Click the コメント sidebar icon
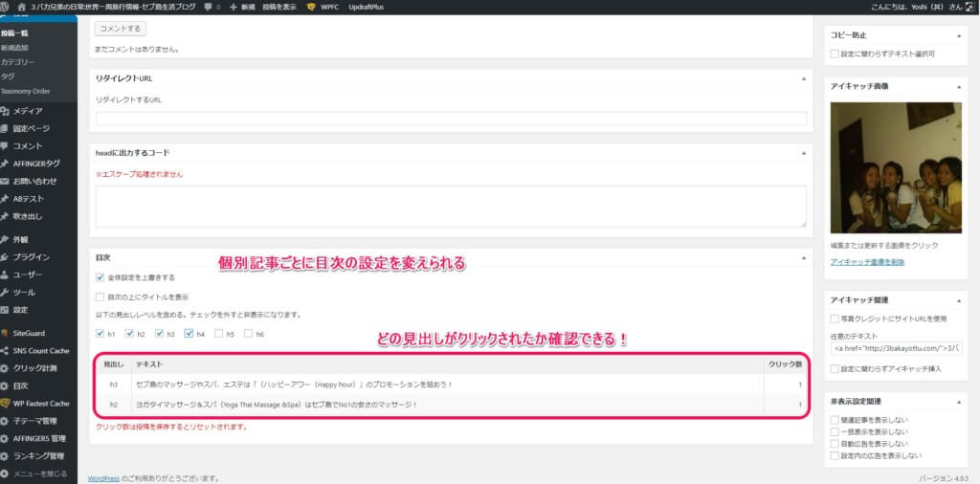 tap(5, 146)
